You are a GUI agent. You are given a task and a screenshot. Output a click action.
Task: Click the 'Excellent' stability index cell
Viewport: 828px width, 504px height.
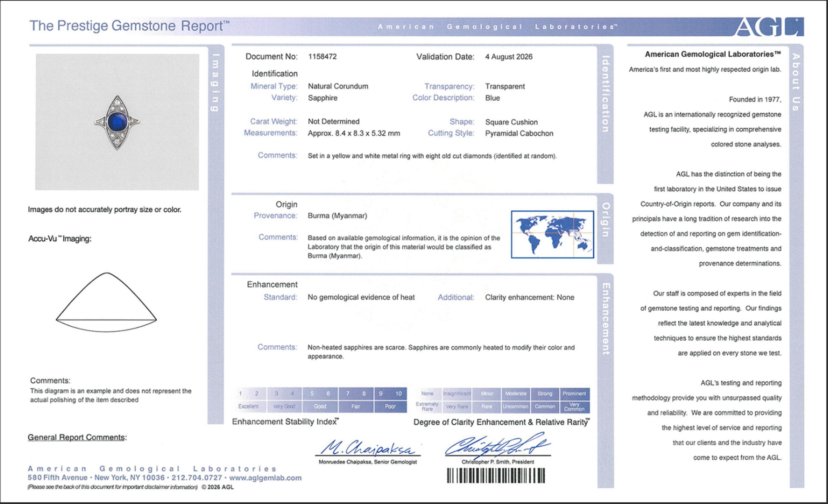pos(248,406)
